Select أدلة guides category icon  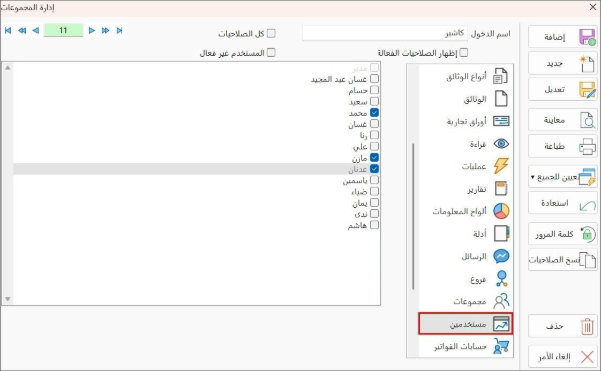click(x=501, y=233)
